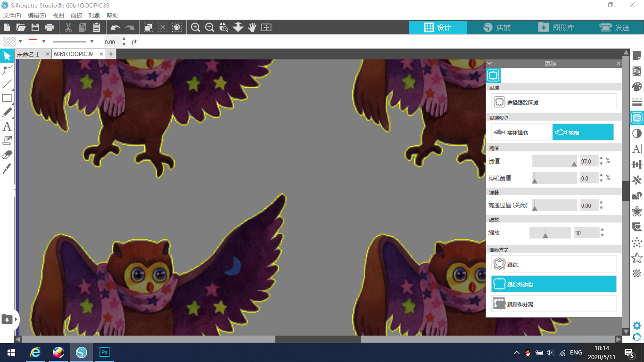Zoom in with magnifier plus icon
The width and height of the screenshot is (644, 362).
point(196,27)
